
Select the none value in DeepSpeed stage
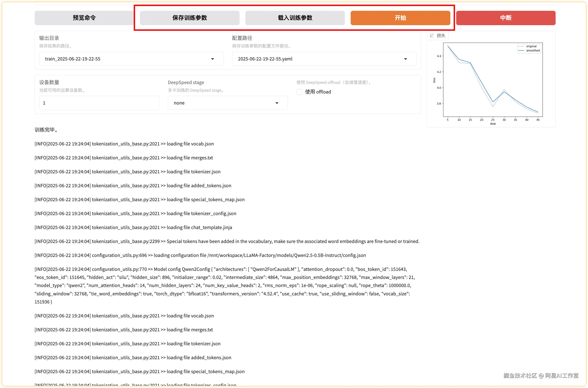[179, 103]
